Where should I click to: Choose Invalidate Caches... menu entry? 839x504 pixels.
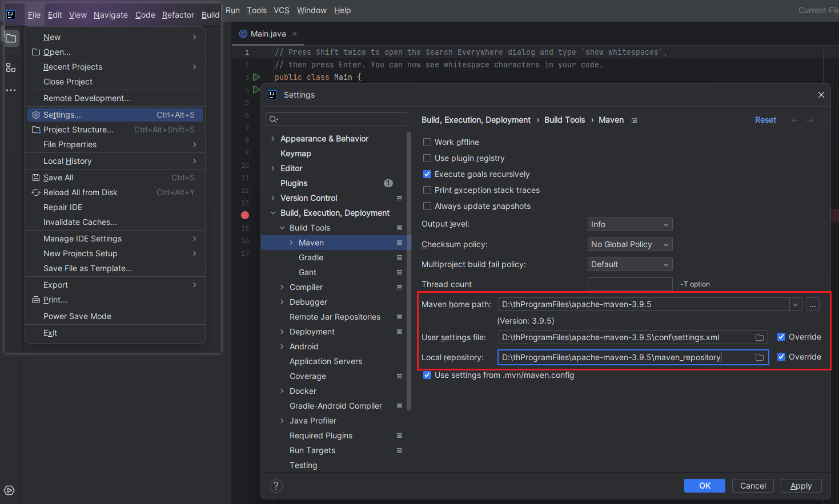[115, 222]
